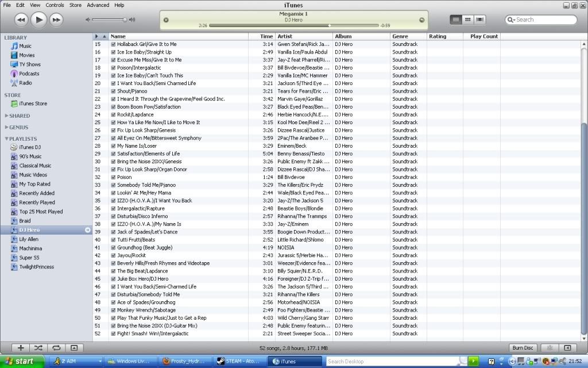Uncheck the Poison/Intergalactic checkbox

(x=113, y=68)
